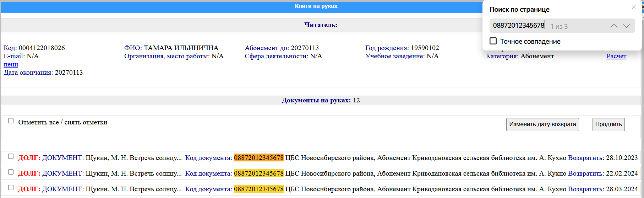Select checkbox for document due 22.02.2024
This screenshot has height=198, width=644.
pos(11,172)
